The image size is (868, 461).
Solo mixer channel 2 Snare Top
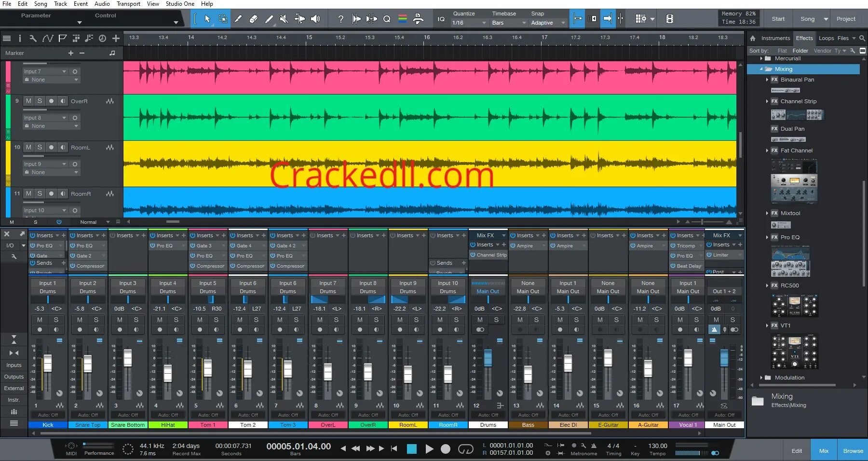[96, 320]
